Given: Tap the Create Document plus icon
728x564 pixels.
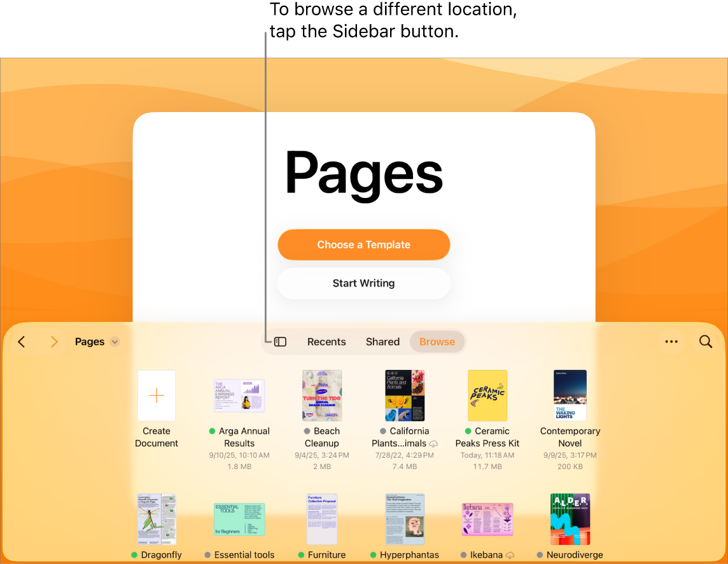Looking at the screenshot, I should click(x=156, y=395).
